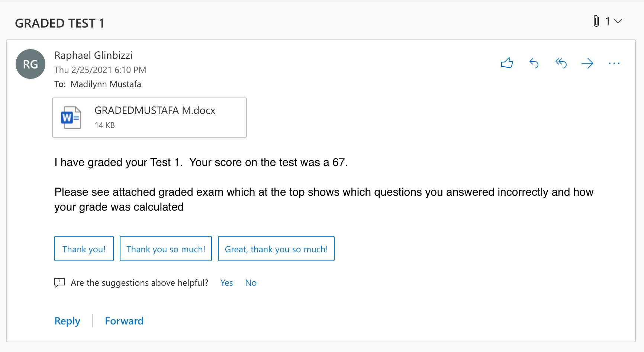This screenshot has width=644, height=352.
Task: Expand the attachment count chevron
Action: [x=618, y=21]
